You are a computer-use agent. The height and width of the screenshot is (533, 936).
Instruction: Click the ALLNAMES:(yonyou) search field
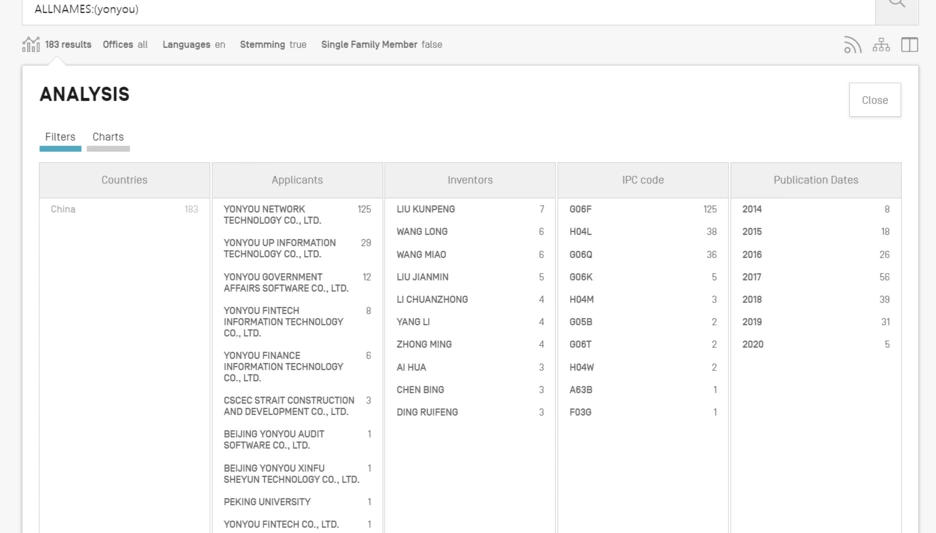(449, 10)
